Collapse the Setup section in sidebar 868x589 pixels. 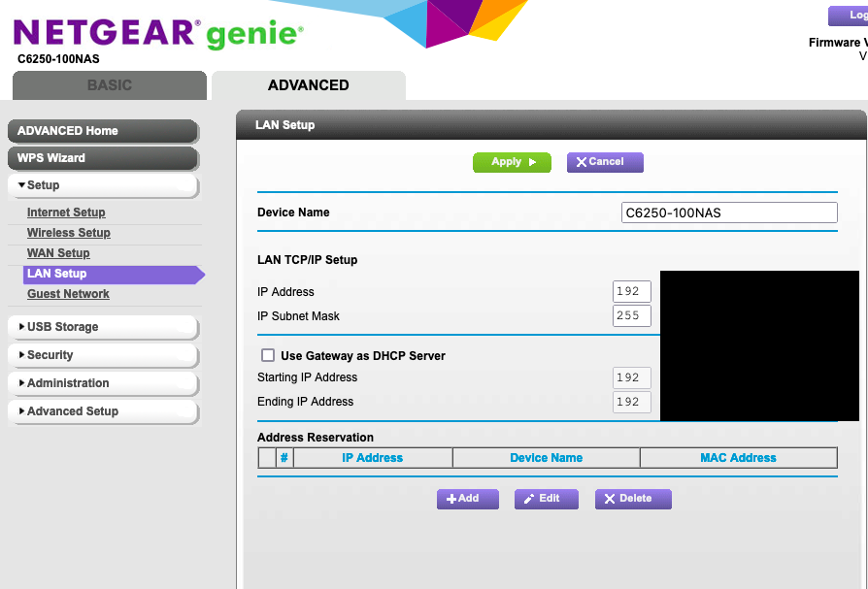pyautogui.click(x=103, y=185)
